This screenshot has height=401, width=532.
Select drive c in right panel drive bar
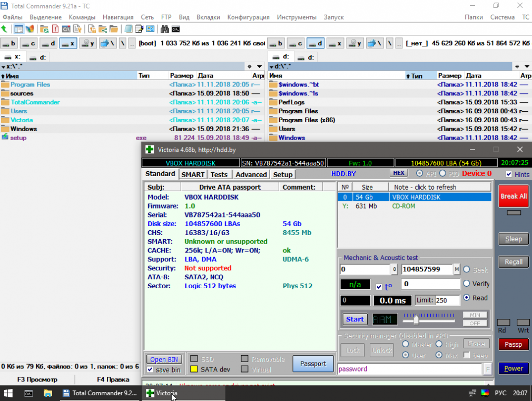coord(295,43)
